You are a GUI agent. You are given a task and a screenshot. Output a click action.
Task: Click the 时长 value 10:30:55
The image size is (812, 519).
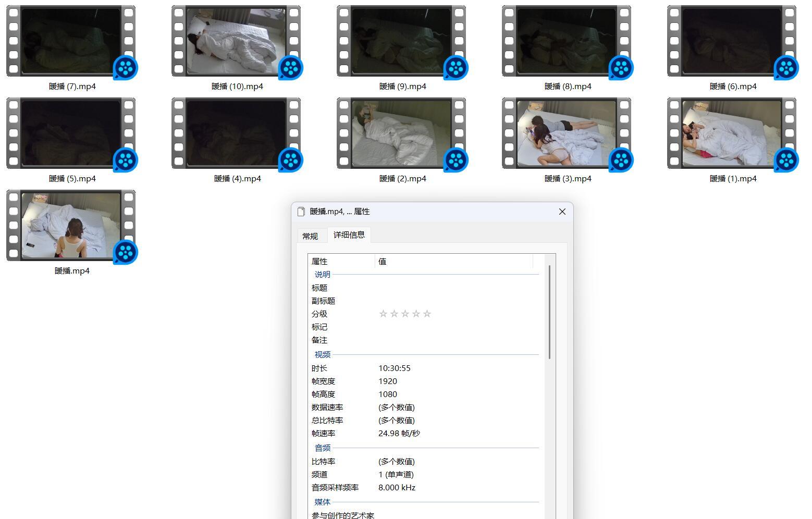tap(395, 368)
